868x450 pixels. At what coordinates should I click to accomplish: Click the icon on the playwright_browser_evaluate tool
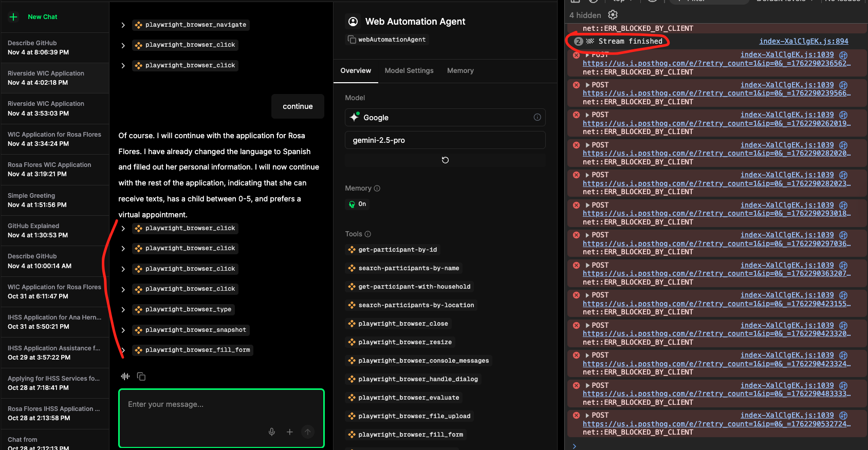[x=352, y=398]
